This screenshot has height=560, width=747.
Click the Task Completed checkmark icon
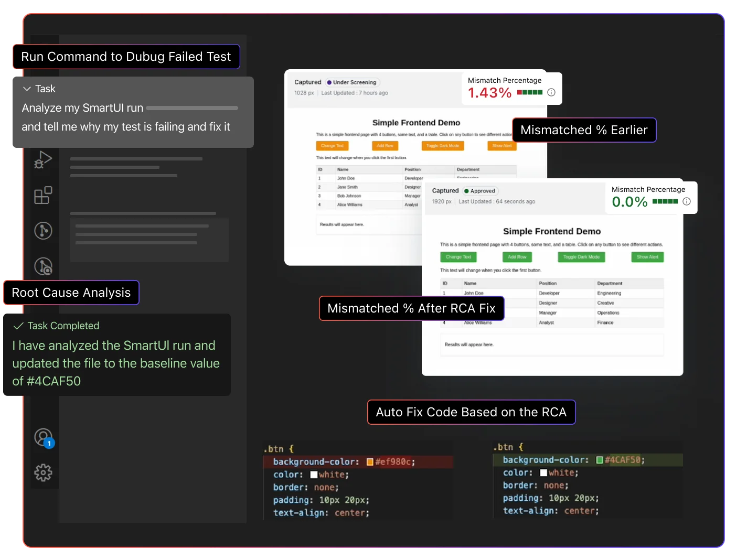[18, 326]
